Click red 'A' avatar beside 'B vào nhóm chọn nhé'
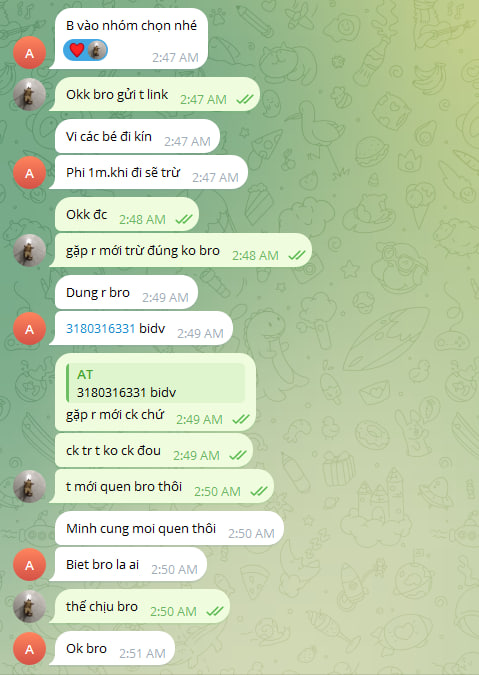This screenshot has width=479, height=675. [x=29, y=53]
